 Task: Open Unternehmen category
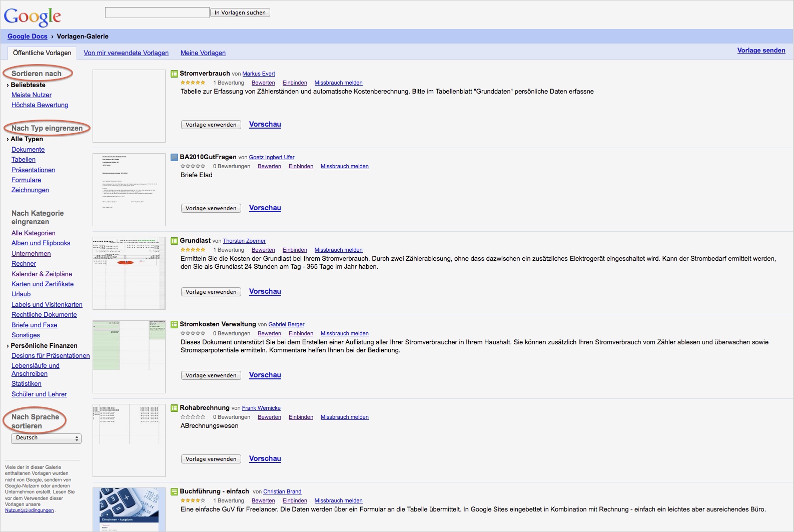point(31,254)
